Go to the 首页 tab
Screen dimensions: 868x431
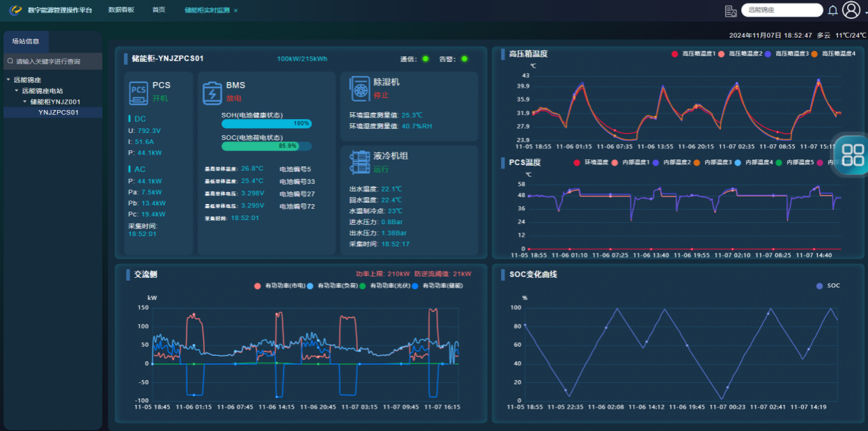[x=159, y=10]
